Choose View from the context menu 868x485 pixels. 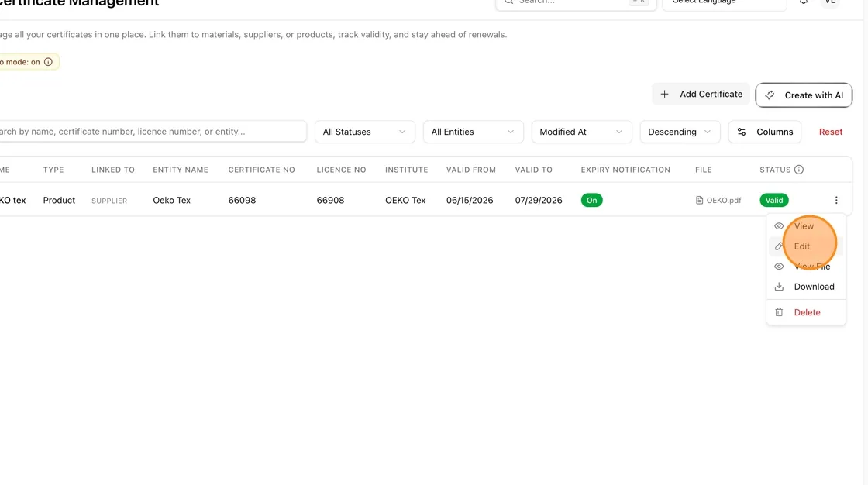(806, 226)
